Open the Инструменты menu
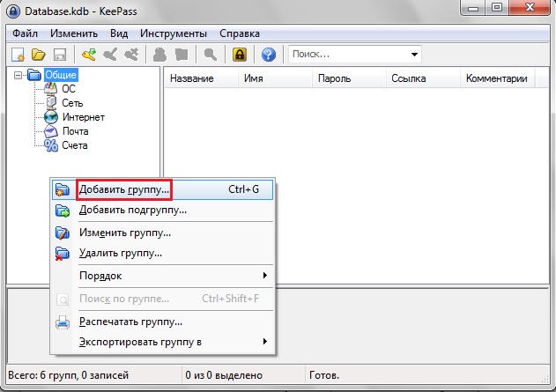556x392 pixels. 174,33
